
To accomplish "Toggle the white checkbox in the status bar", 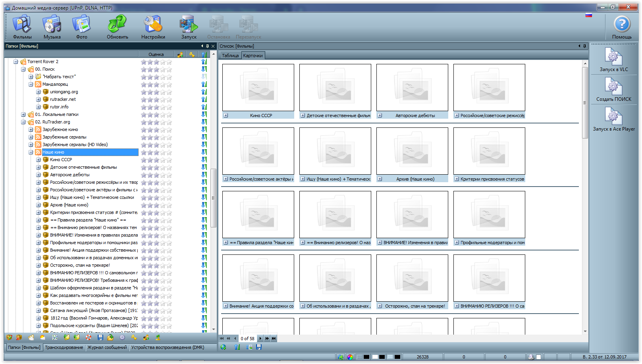I will pyautogui.click(x=539, y=357).
